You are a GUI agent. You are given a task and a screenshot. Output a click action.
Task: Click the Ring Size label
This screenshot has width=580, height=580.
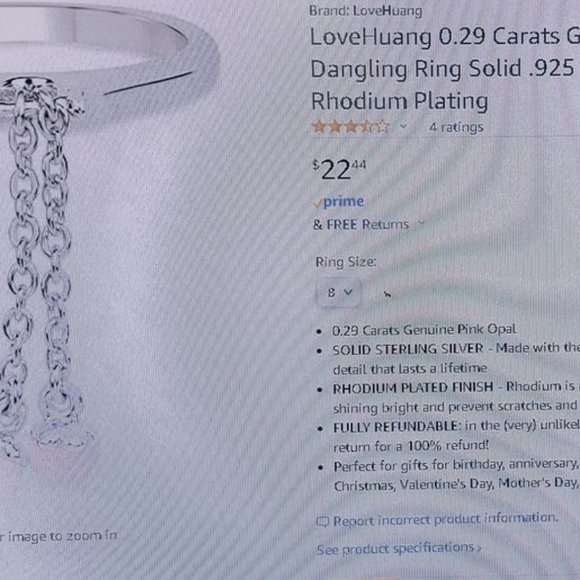click(345, 262)
